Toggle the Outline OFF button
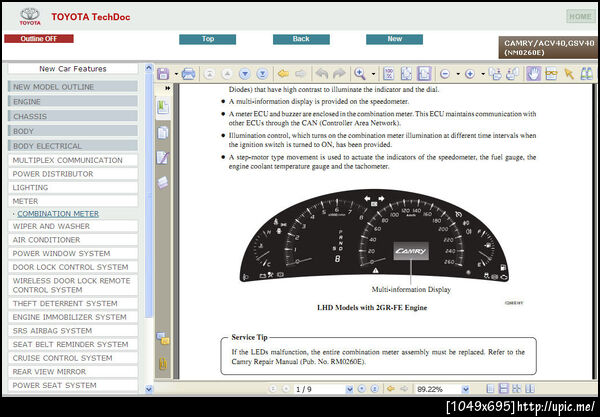The width and height of the screenshot is (600, 417). [39, 39]
